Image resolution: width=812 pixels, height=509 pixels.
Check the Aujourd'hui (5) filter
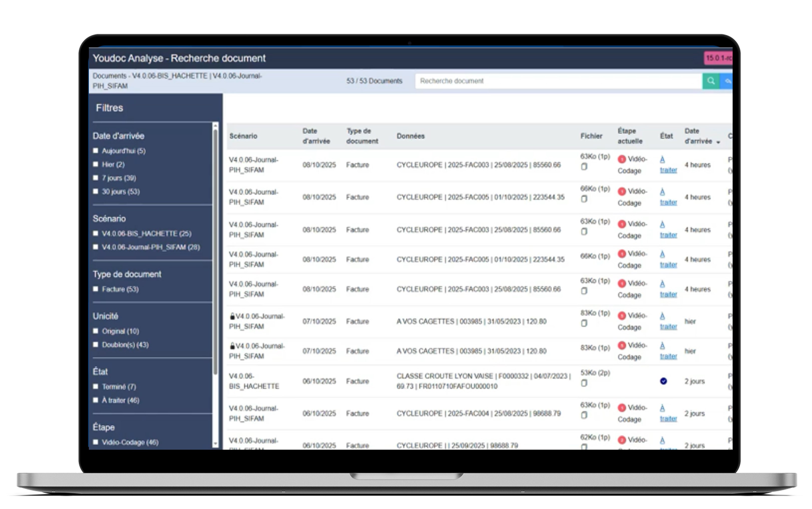pyautogui.click(x=96, y=151)
